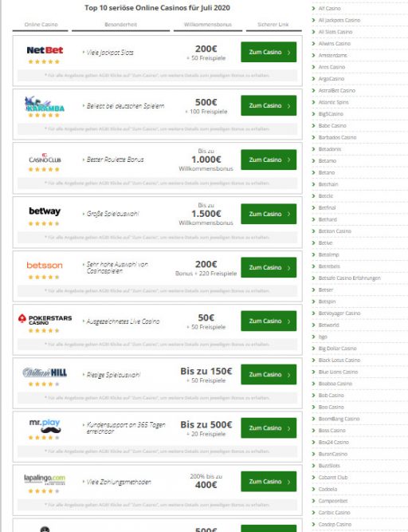Image resolution: width=408 pixels, height=532 pixels.
Task: Click the star rating under betsson
Action: coord(44,278)
